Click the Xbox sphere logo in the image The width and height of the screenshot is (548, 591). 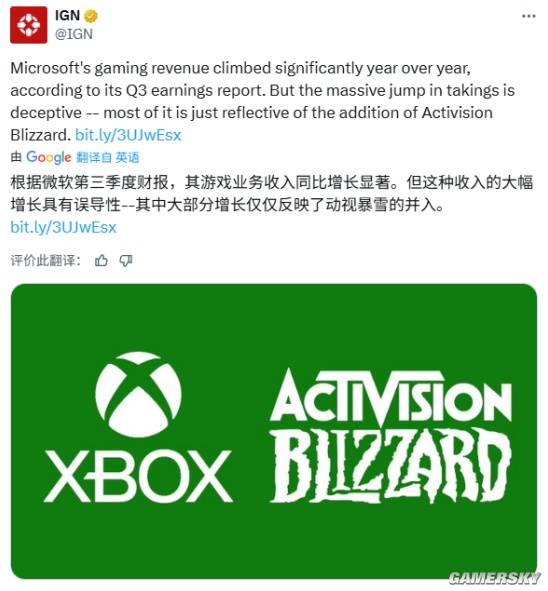click(138, 394)
